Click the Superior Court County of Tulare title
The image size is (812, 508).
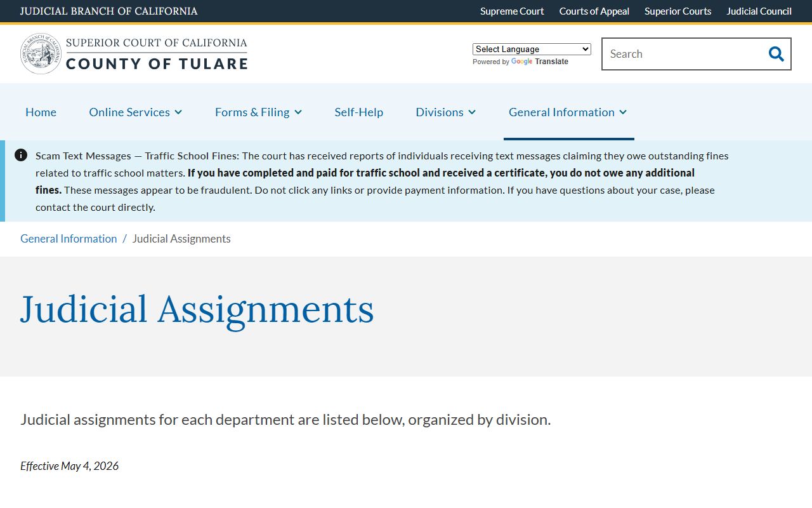tap(157, 54)
